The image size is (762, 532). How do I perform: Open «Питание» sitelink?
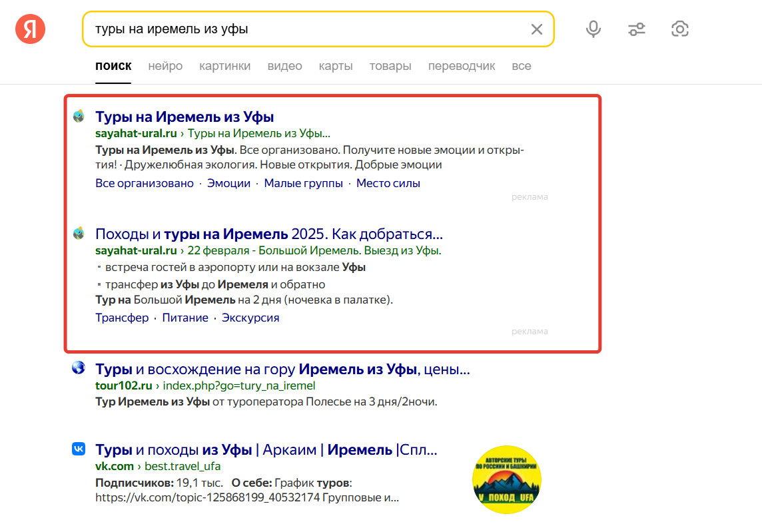pos(185,318)
